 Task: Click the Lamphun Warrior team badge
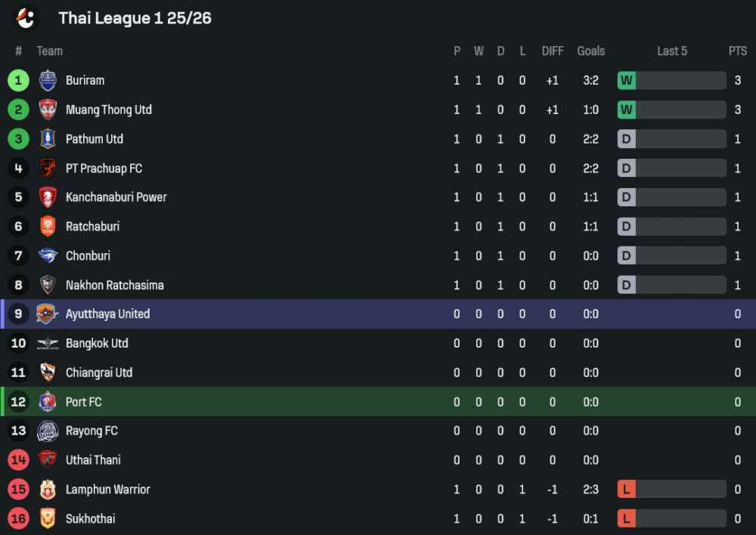(x=48, y=490)
